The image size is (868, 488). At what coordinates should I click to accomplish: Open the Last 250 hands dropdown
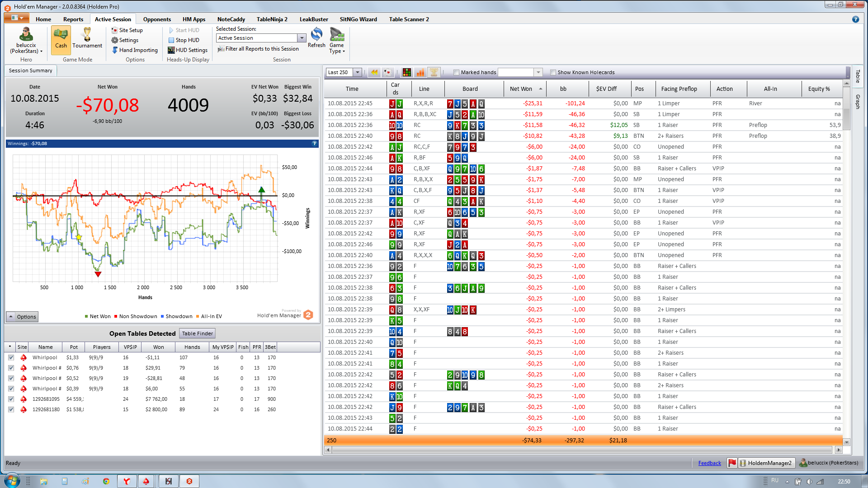(x=358, y=72)
